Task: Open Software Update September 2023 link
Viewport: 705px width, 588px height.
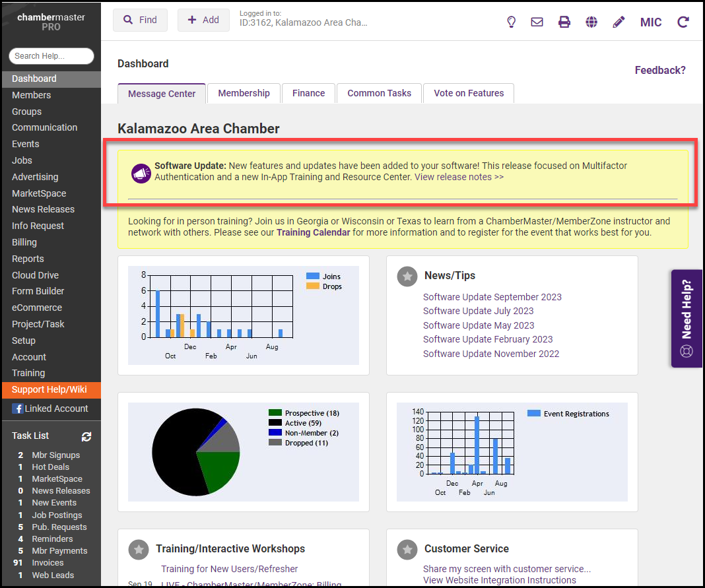Action: (492, 297)
